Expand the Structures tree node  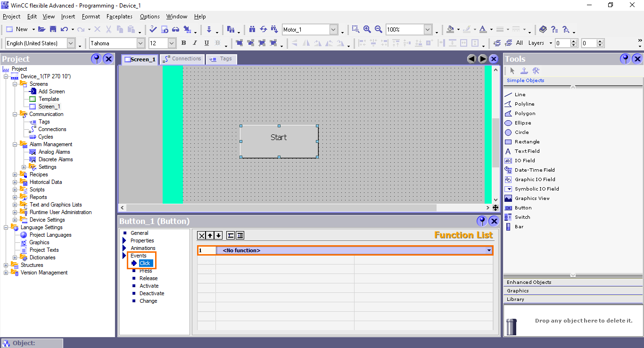tap(6, 265)
